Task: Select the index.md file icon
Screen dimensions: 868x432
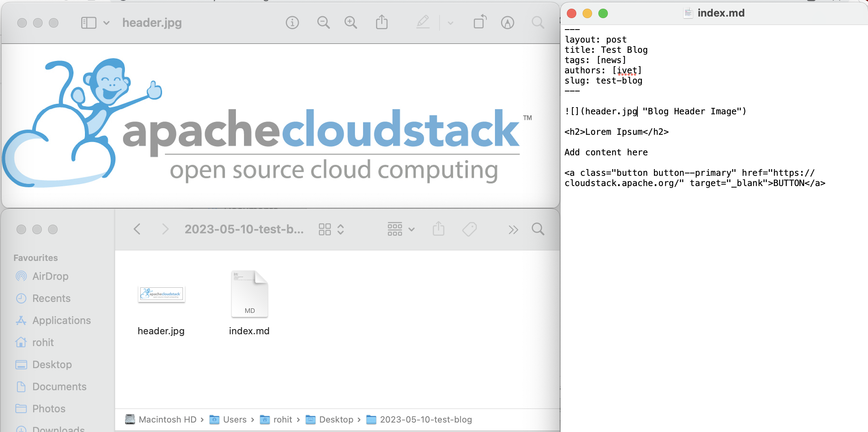Action: [x=249, y=294]
